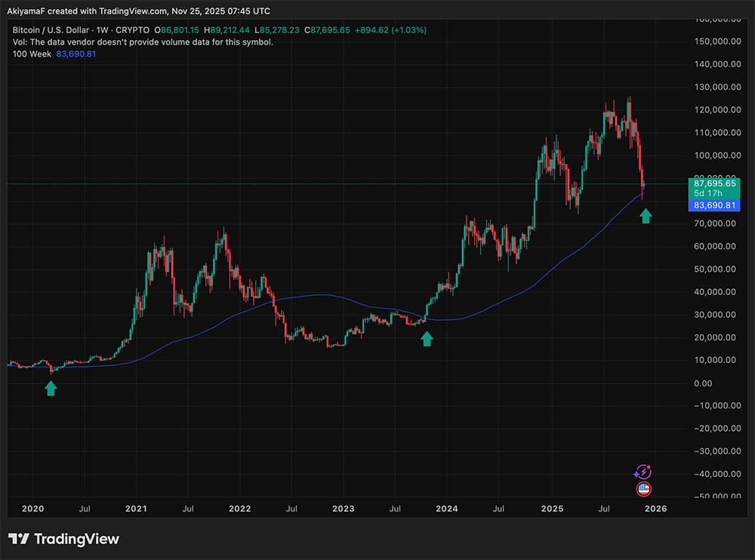The height and width of the screenshot is (560, 755).
Task: Click the current price label 87,695.65
Action: [x=714, y=183]
